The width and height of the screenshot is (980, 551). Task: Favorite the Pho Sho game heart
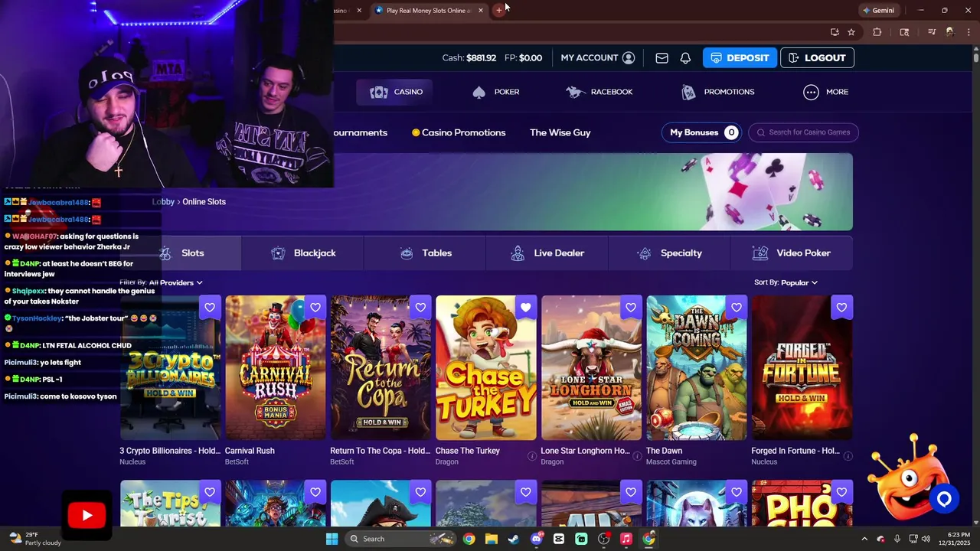tap(841, 492)
